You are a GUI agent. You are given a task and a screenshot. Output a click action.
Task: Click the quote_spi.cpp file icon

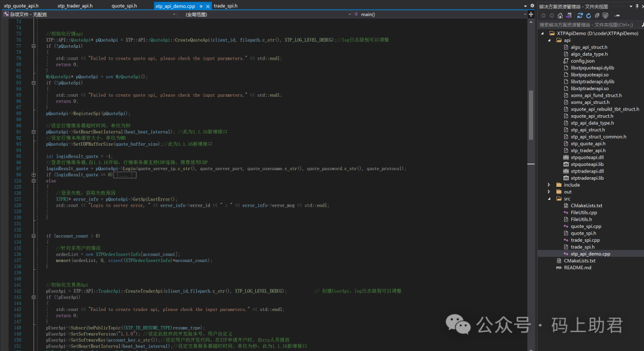pyautogui.click(x=566, y=226)
